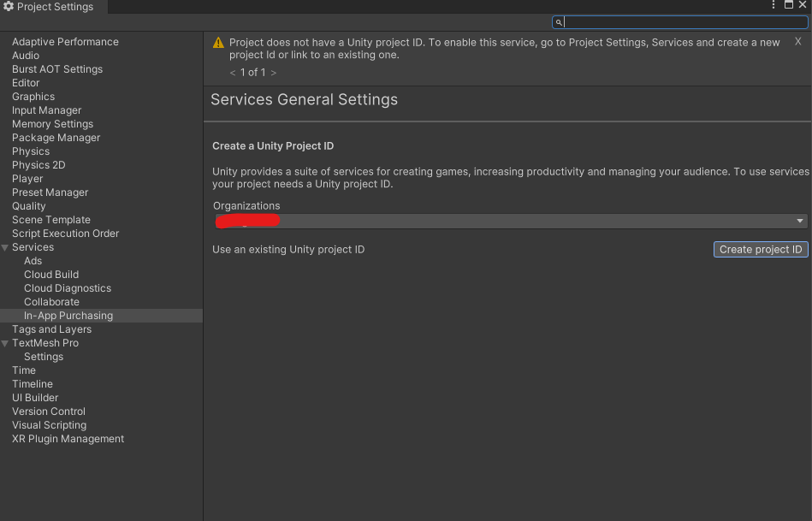The width and height of the screenshot is (812, 521).
Task: Click the Create project ID button
Action: [x=761, y=249]
